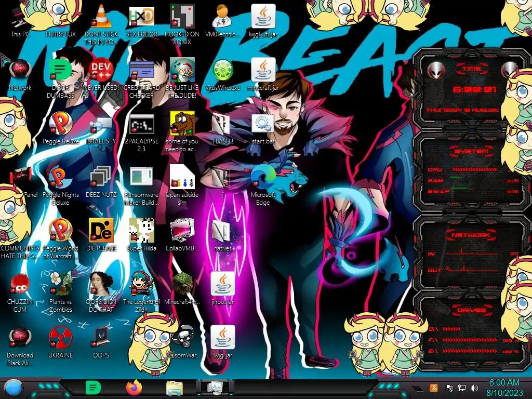Click the taskbar clock showing 6:00 AM

[x=504, y=388]
